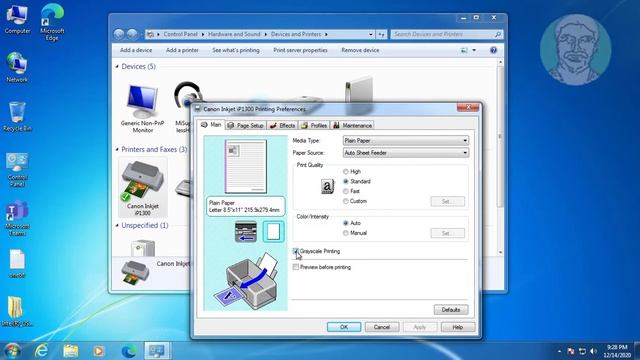640x360 pixels.
Task: Select the Canon Inkjet iP1300 printer icon
Action: pyautogui.click(x=142, y=188)
